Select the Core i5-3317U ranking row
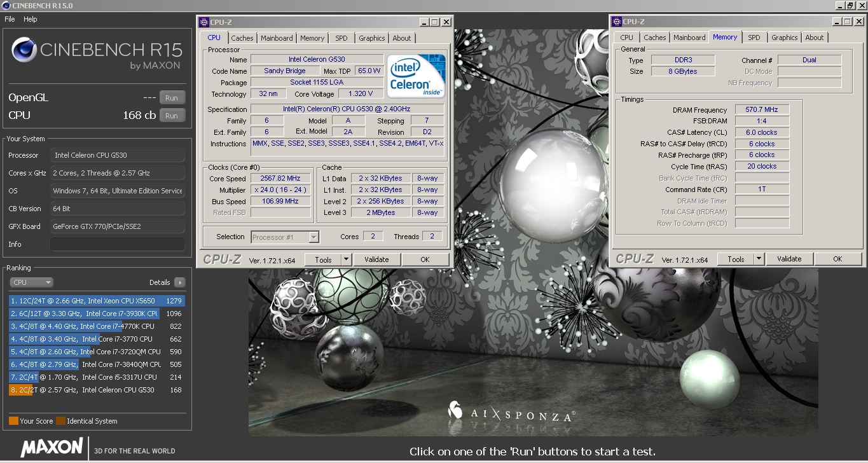Viewport: 868px width, 463px height. [x=96, y=377]
